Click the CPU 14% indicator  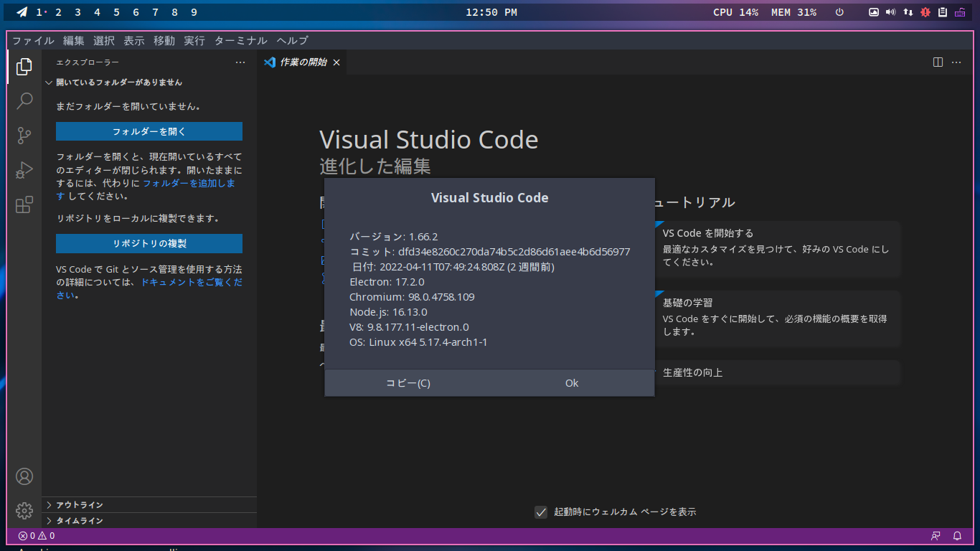pos(735,12)
